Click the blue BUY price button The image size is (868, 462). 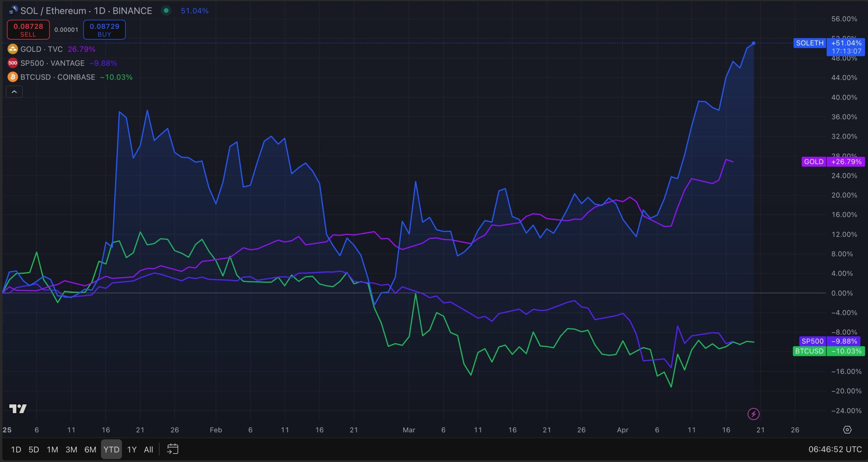coord(104,30)
